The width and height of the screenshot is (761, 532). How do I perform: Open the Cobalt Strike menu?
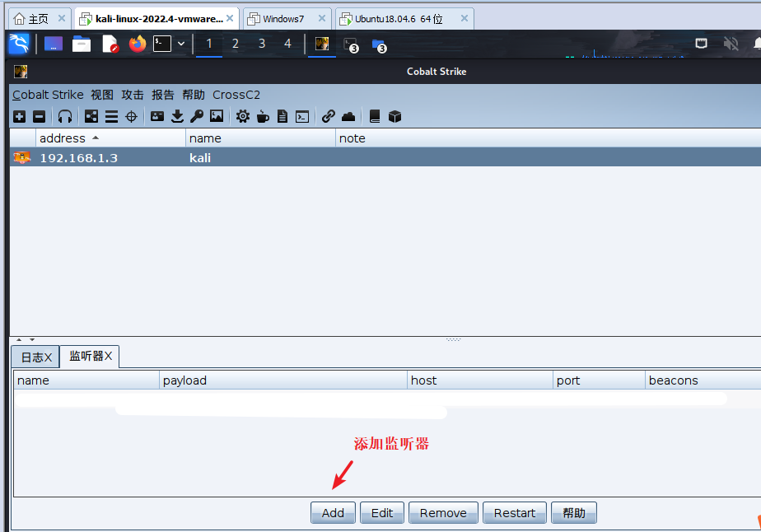(48, 95)
